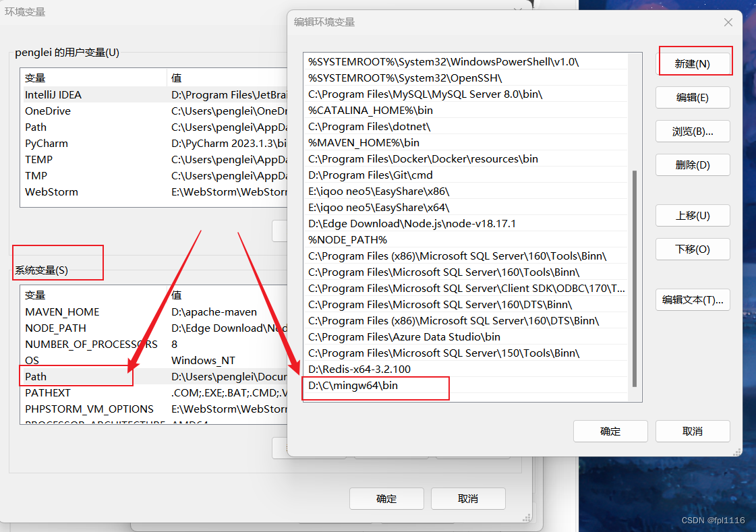Select the D:\Redis-x64-3.2.100 path entry

[x=466, y=369]
